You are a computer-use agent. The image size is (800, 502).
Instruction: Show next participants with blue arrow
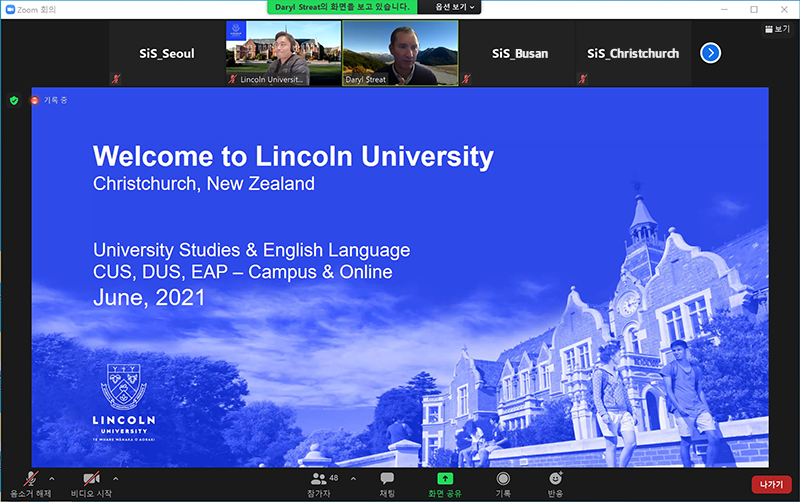coord(710,53)
